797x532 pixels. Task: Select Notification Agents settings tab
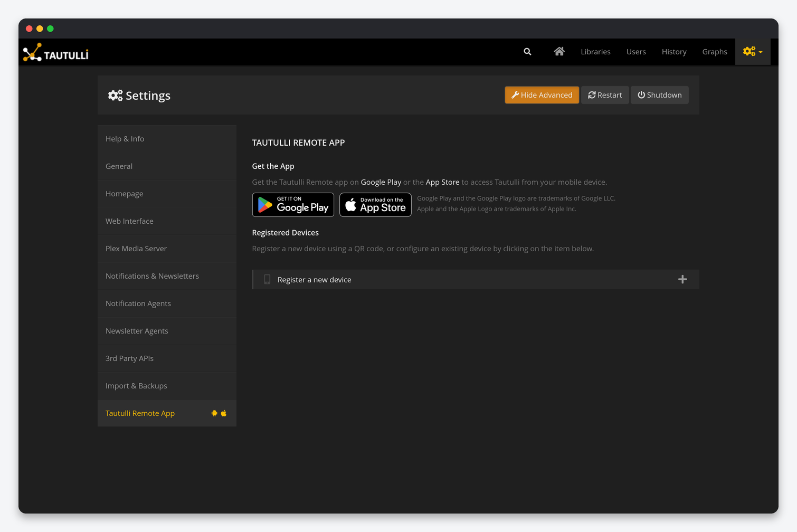tap(167, 303)
